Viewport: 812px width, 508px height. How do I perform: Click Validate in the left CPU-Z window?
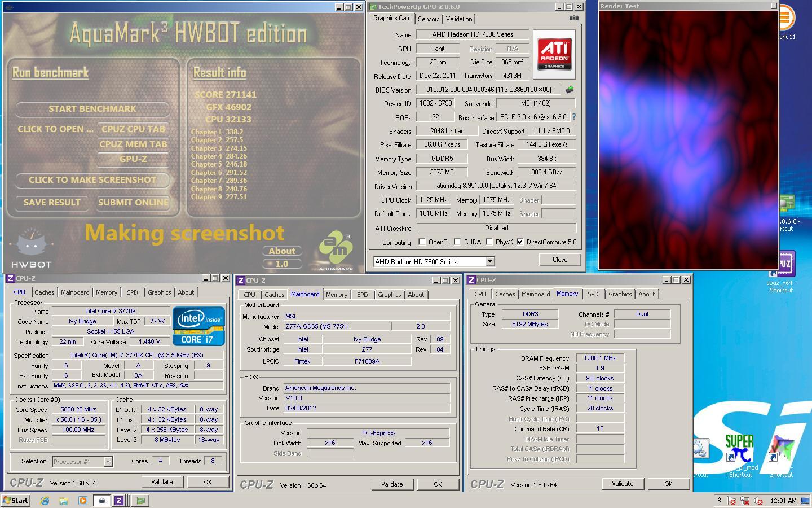pos(162,482)
